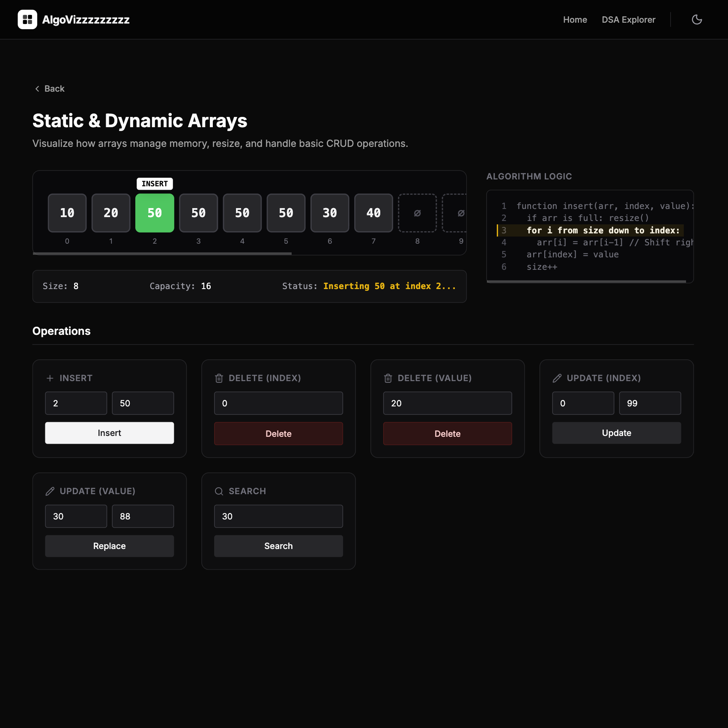Open the DSA Explorer navigation item
This screenshot has height=728, width=728.
pyautogui.click(x=628, y=20)
